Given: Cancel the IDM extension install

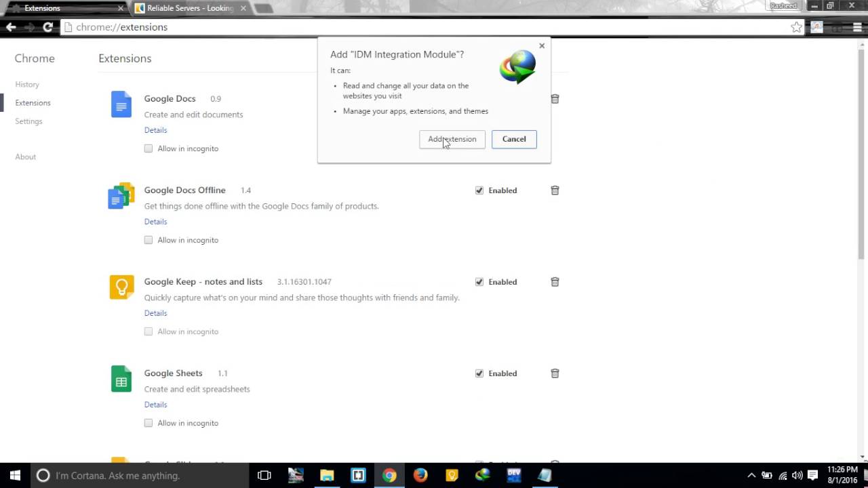Looking at the screenshot, I should click(514, 139).
